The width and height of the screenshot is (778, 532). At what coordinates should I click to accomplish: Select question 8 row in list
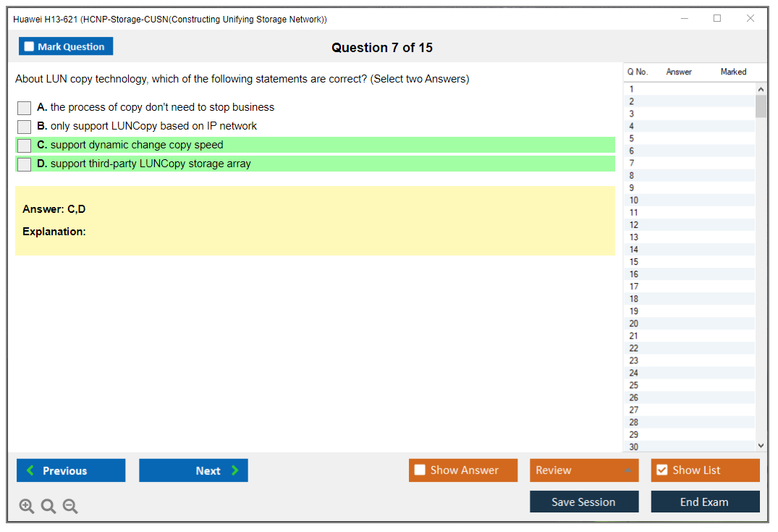632,176
